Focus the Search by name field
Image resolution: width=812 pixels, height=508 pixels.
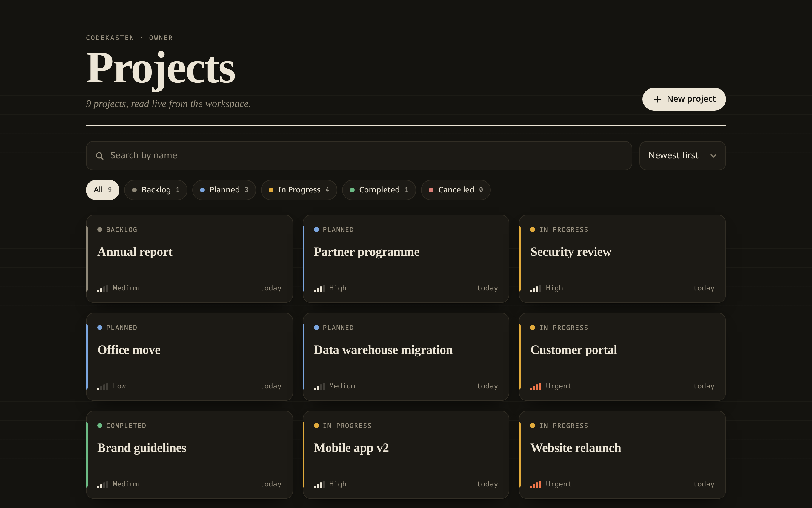(359, 156)
